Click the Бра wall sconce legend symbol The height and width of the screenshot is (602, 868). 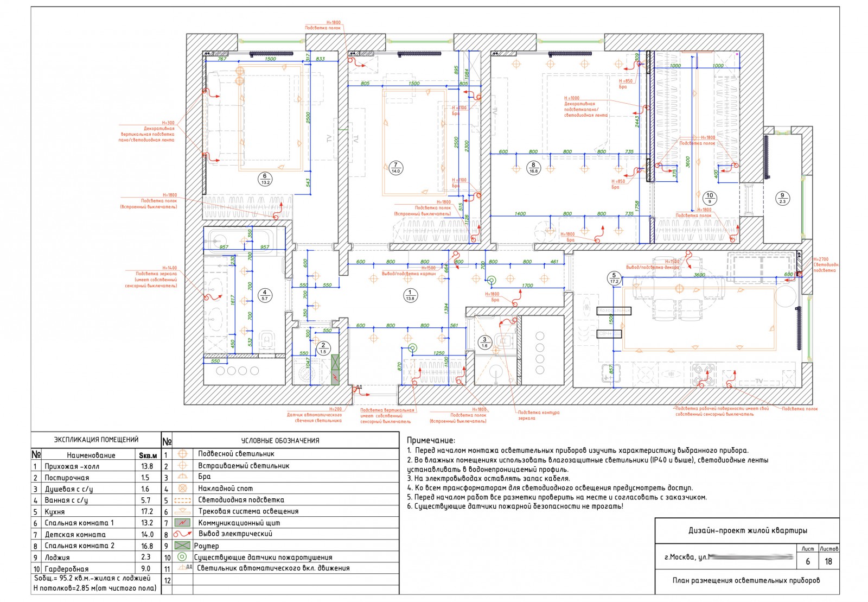[x=183, y=477]
